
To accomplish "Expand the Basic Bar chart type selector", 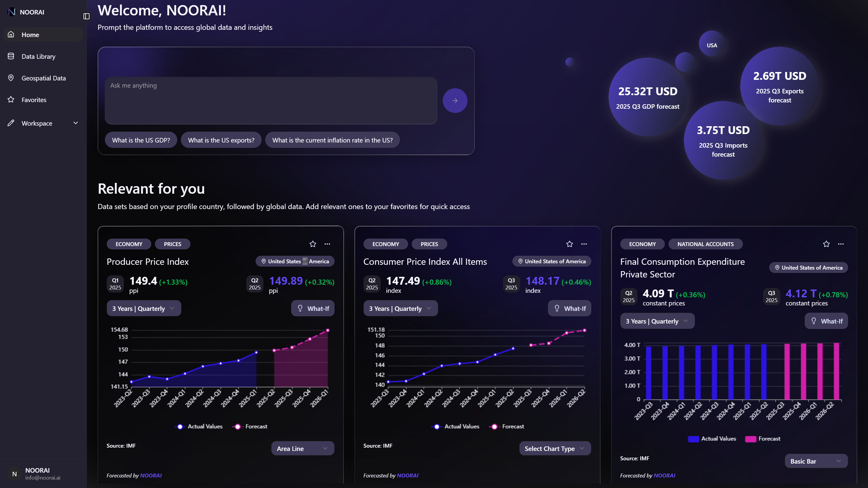I will (x=816, y=461).
